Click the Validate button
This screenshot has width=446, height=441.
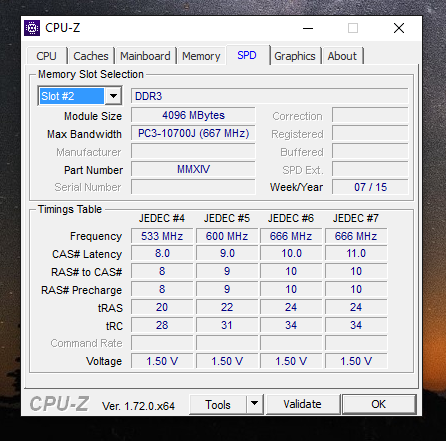coord(302,404)
